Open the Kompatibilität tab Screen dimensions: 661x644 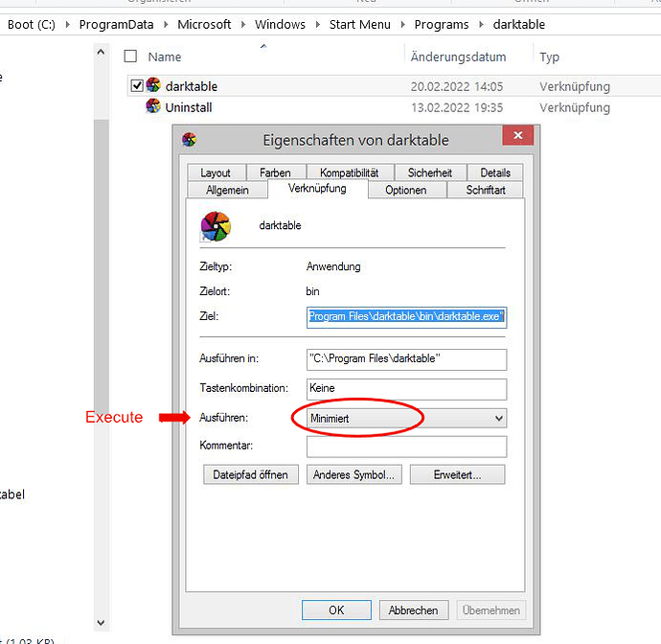350,172
